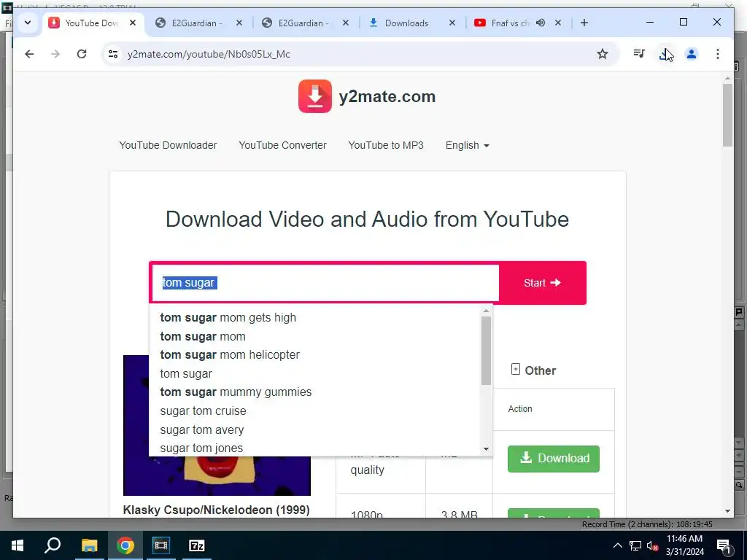Expand the English language dropdown
The height and width of the screenshot is (560, 747).
pyautogui.click(x=468, y=145)
